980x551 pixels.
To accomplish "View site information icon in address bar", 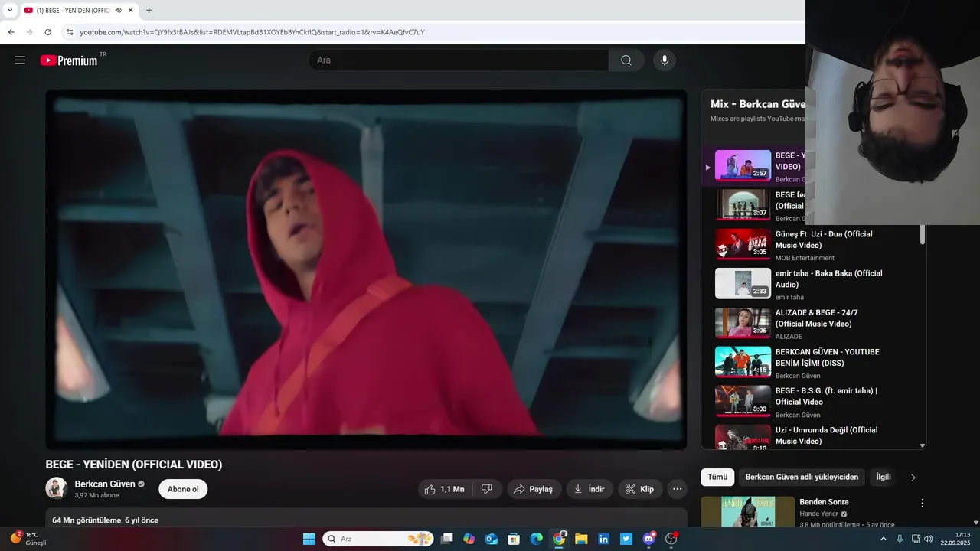I will (69, 32).
